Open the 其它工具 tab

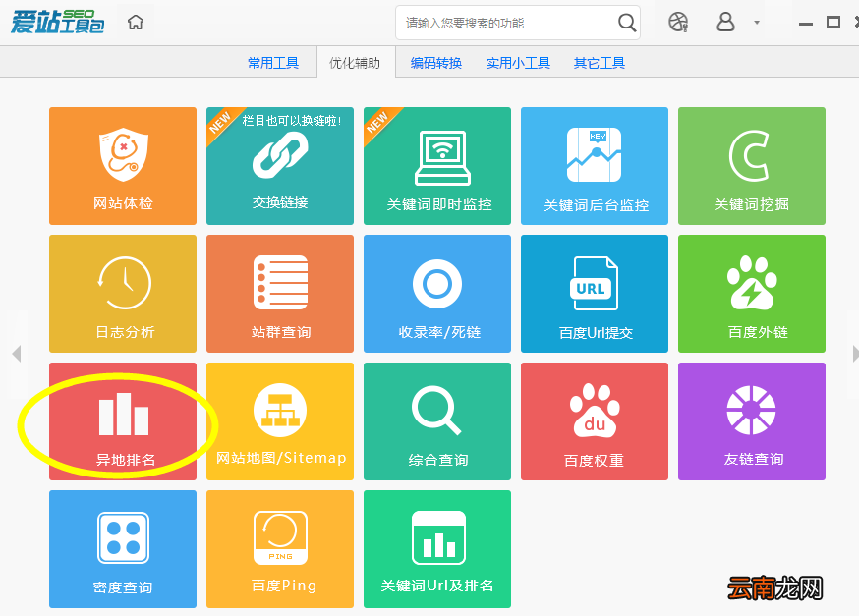pos(599,63)
